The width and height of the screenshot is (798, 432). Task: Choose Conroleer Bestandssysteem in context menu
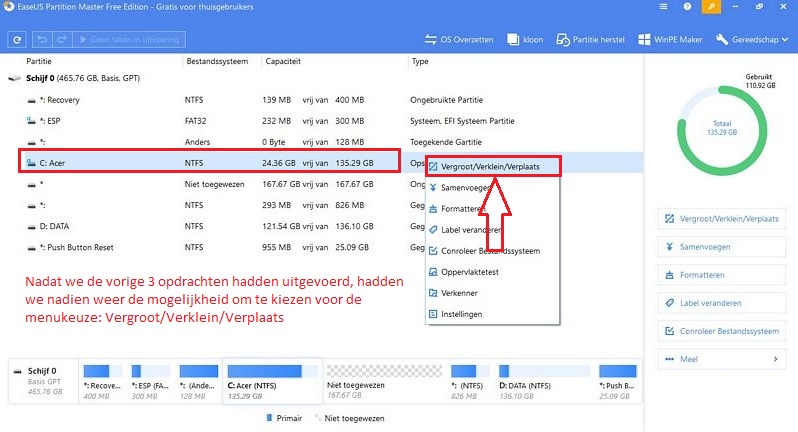click(x=493, y=251)
